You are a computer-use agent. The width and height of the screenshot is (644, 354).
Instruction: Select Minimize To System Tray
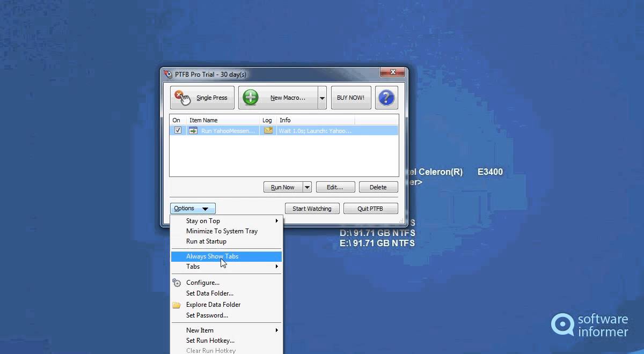[x=226, y=231]
